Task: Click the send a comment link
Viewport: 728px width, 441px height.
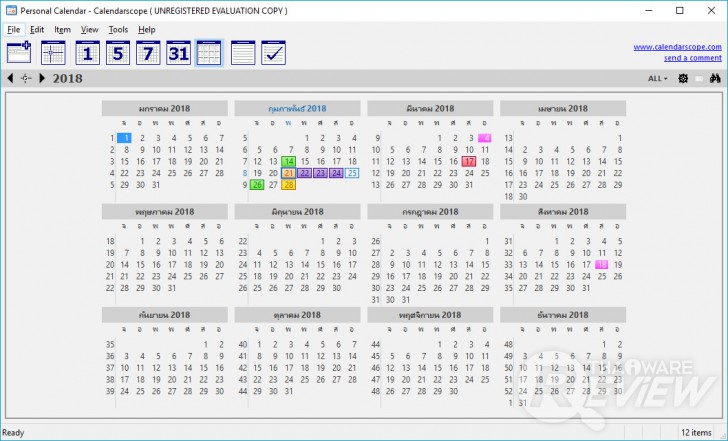Action: (693, 58)
